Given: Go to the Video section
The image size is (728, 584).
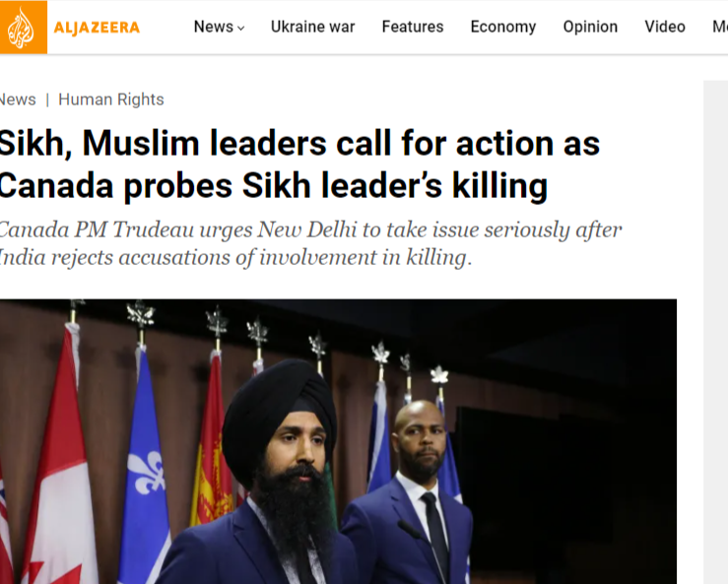Looking at the screenshot, I should click(665, 27).
